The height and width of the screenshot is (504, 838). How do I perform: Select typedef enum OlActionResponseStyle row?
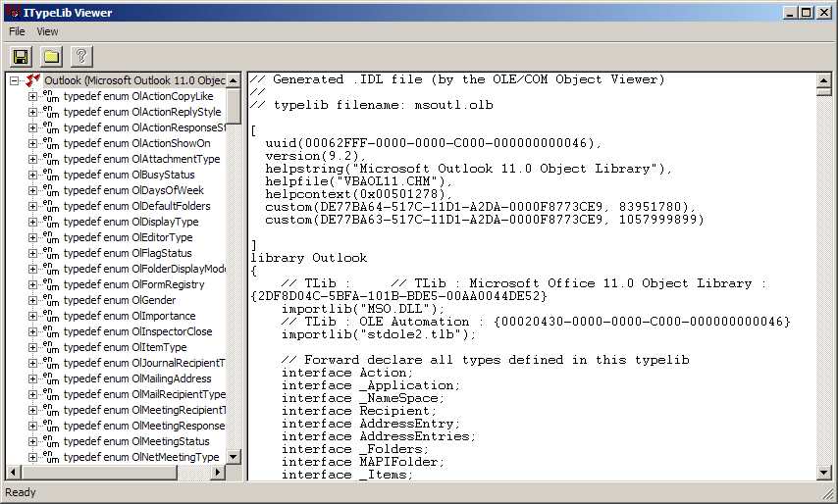click(144, 127)
